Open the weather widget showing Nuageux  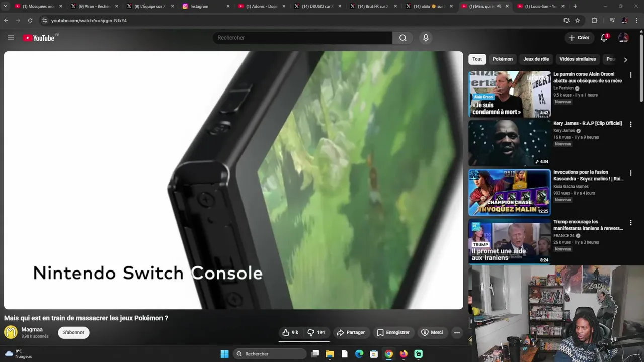coord(19,354)
